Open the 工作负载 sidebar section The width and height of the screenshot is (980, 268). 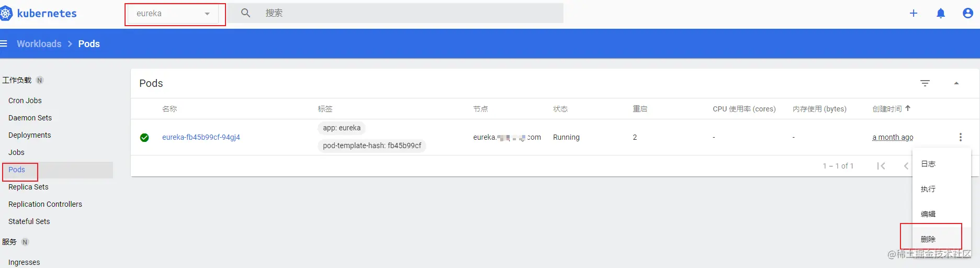point(17,80)
